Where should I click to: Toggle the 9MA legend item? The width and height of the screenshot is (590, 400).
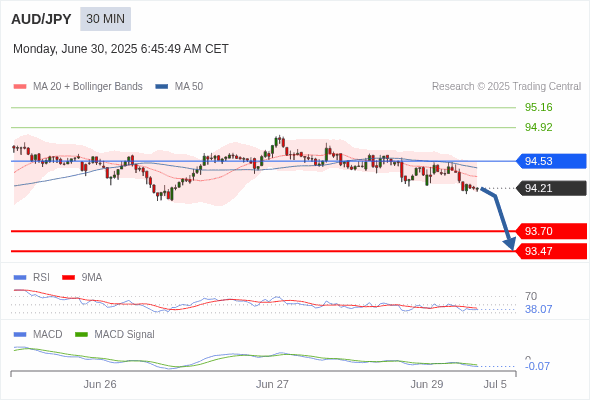click(x=82, y=277)
